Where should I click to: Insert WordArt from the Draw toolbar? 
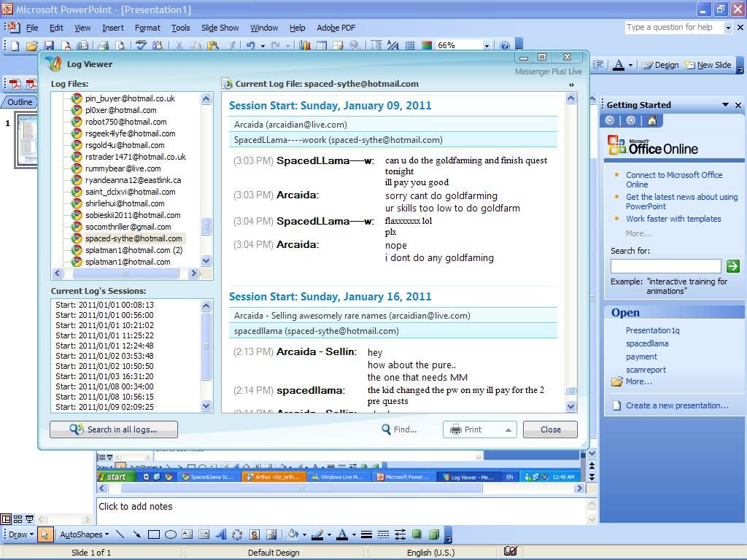click(220, 534)
